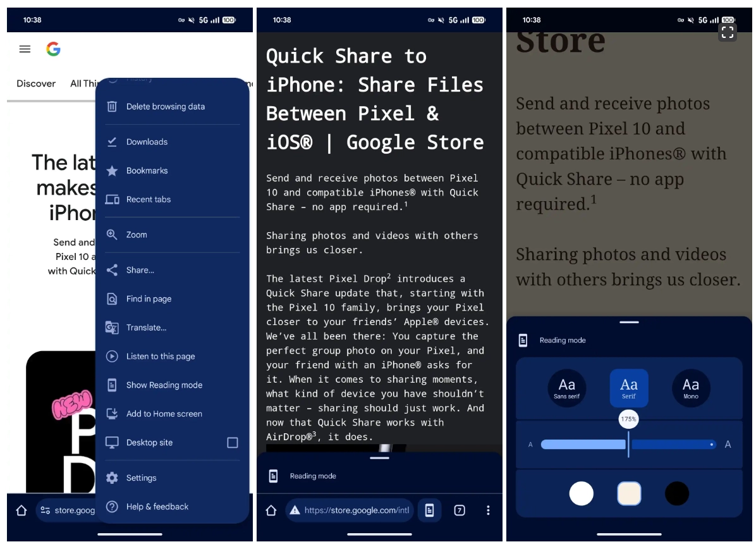Tap the reading mode icon in address bar
This screenshot has height=549, width=756.
click(x=429, y=510)
